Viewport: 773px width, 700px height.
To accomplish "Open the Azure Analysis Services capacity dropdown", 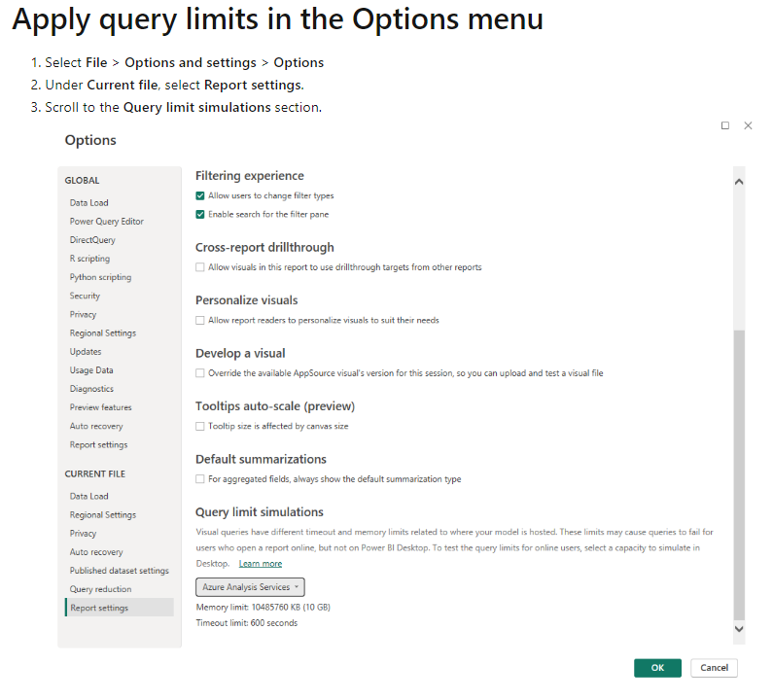I will click(x=250, y=587).
